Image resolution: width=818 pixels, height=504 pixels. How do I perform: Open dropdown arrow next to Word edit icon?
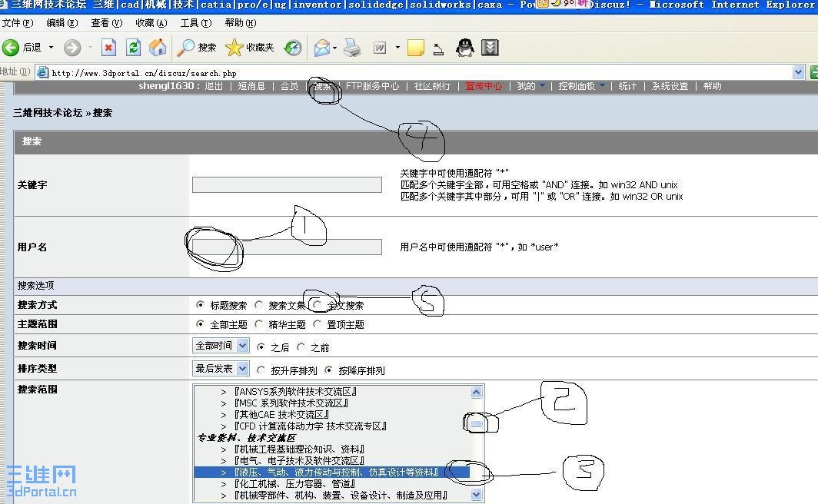pos(397,48)
